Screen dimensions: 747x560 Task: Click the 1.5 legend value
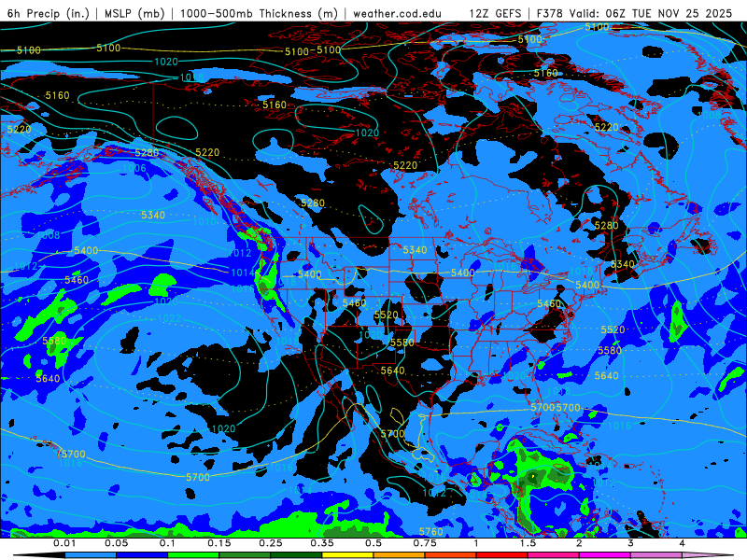click(528, 543)
